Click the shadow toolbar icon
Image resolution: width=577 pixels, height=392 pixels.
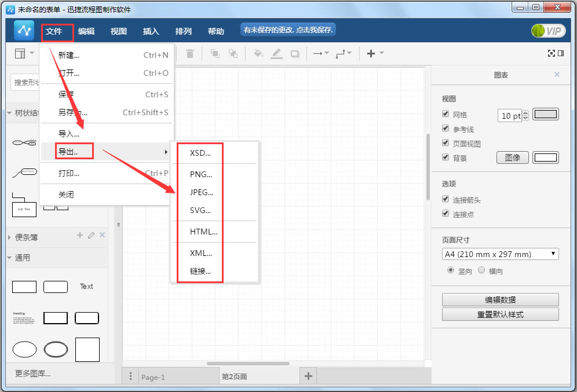point(295,53)
